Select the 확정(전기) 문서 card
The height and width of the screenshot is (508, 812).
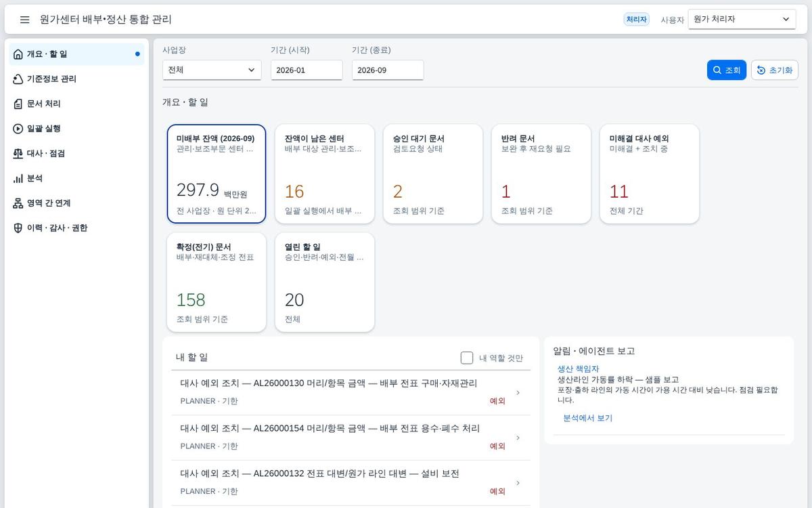pyautogui.click(x=217, y=282)
